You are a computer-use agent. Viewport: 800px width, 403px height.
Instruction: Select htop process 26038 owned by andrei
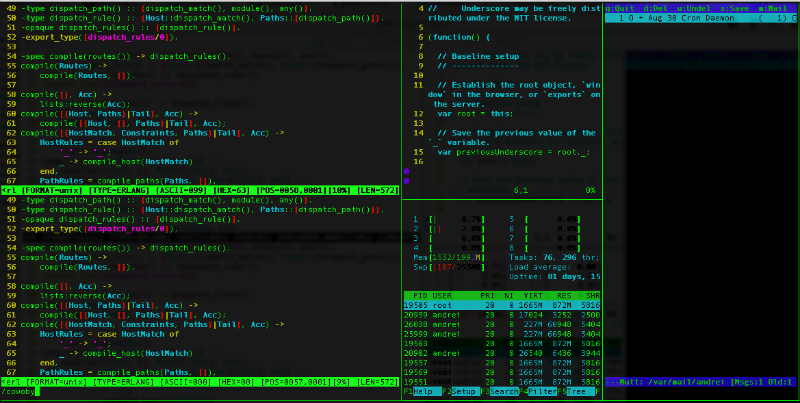pyautogui.click(x=502, y=324)
